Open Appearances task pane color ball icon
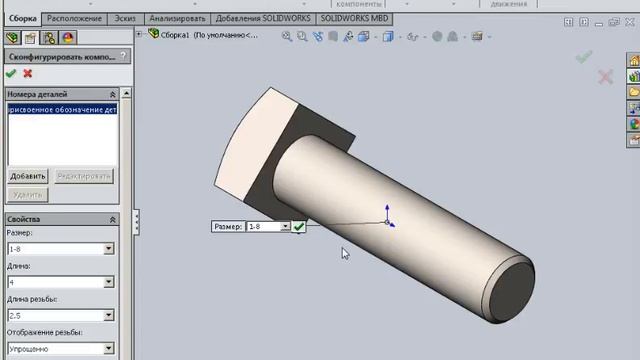This screenshot has height=360, width=640. tap(634, 124)
